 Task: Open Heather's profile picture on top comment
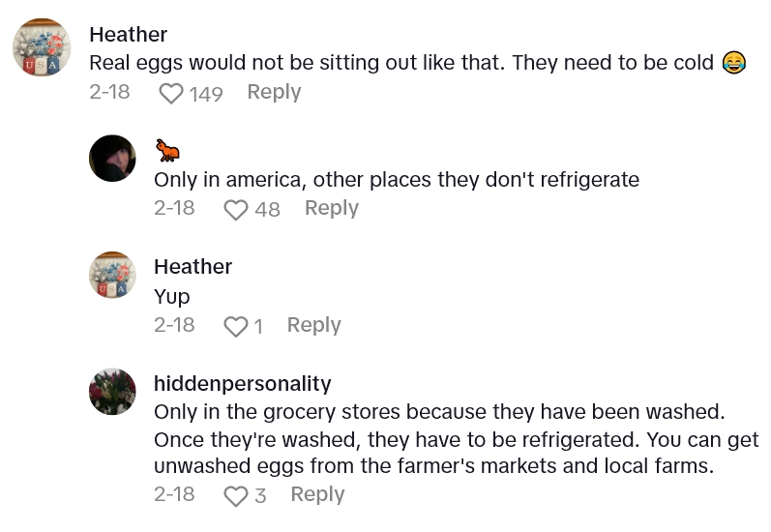tap(42, 47)
